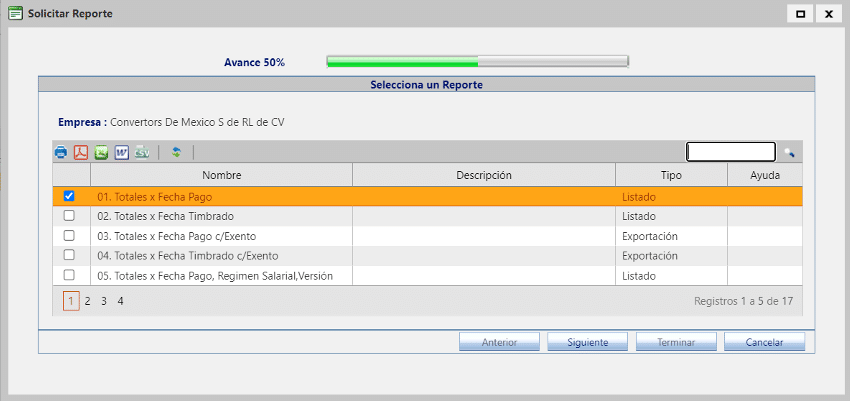Click the Cancelar button
This screenshot has height=402, width=850.
pyautogui.click(x=764, y=342)
